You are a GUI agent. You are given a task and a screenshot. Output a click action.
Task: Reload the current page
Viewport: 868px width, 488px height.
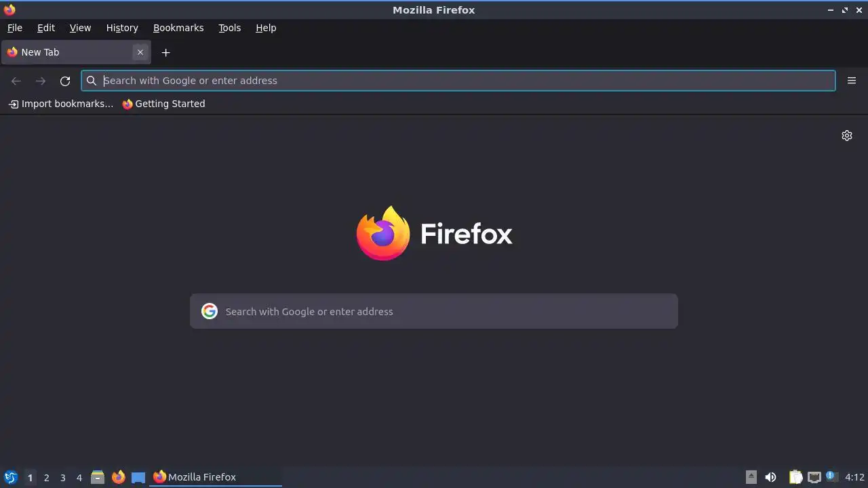tap(65, 81)
